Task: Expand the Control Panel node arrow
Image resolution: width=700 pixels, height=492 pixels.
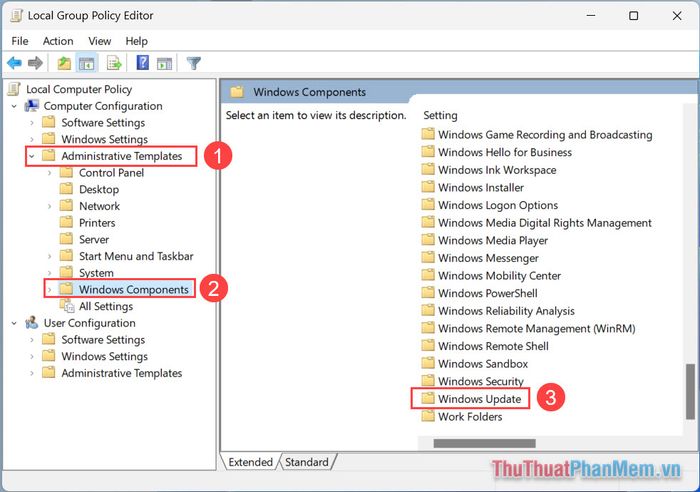Action: (50, 173)
